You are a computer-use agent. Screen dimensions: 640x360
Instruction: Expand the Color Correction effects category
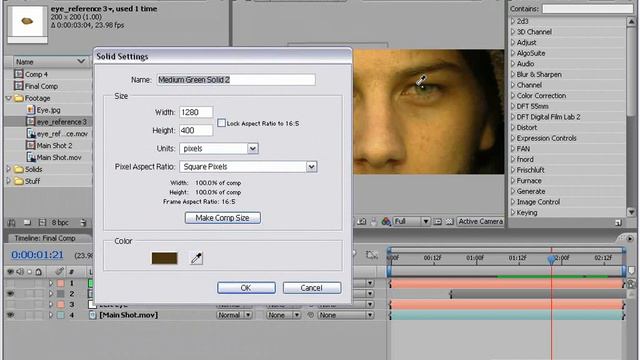click(x=513, y=96)
